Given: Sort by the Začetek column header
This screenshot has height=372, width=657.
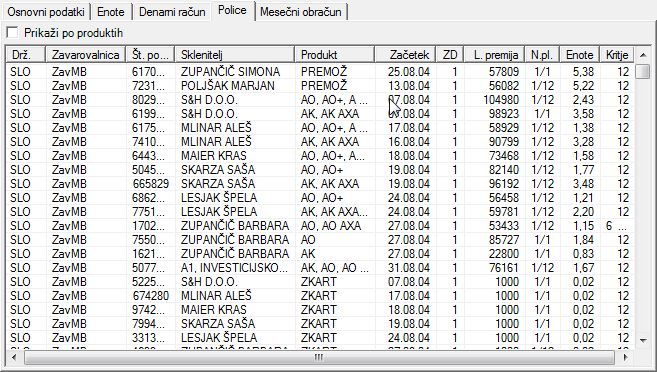Looking at the screenshot, I should click(x=405, y=55).
